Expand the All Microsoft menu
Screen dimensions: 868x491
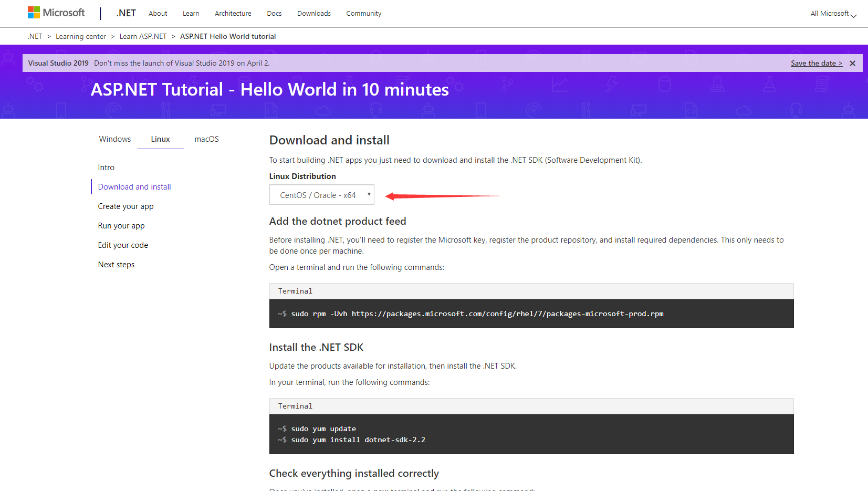pyautogui.click(x=833, y=14)
